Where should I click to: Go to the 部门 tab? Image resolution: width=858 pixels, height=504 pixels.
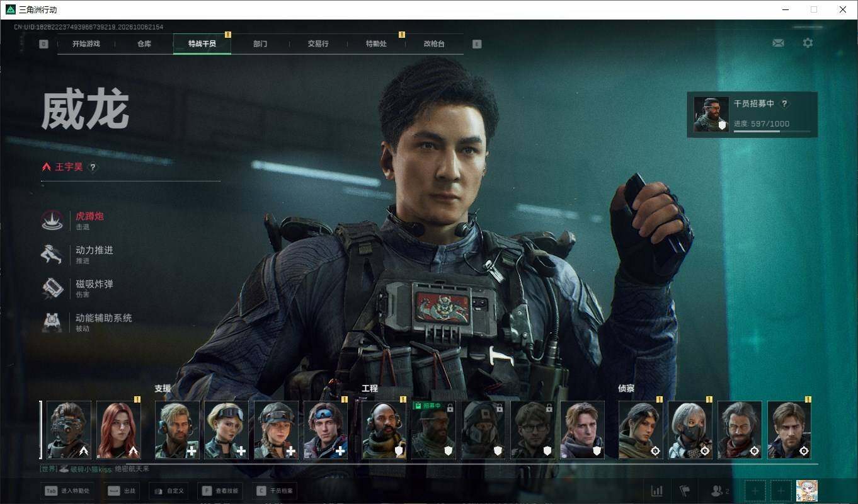tap(260, 44)
